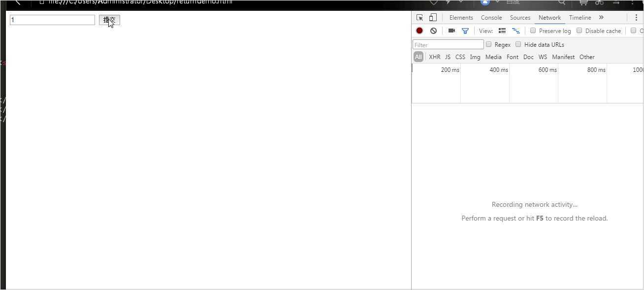Screen dimensions: 644x290
Task: Expand more DevTools tabs chevron
Action: click(x=601, y=18)
